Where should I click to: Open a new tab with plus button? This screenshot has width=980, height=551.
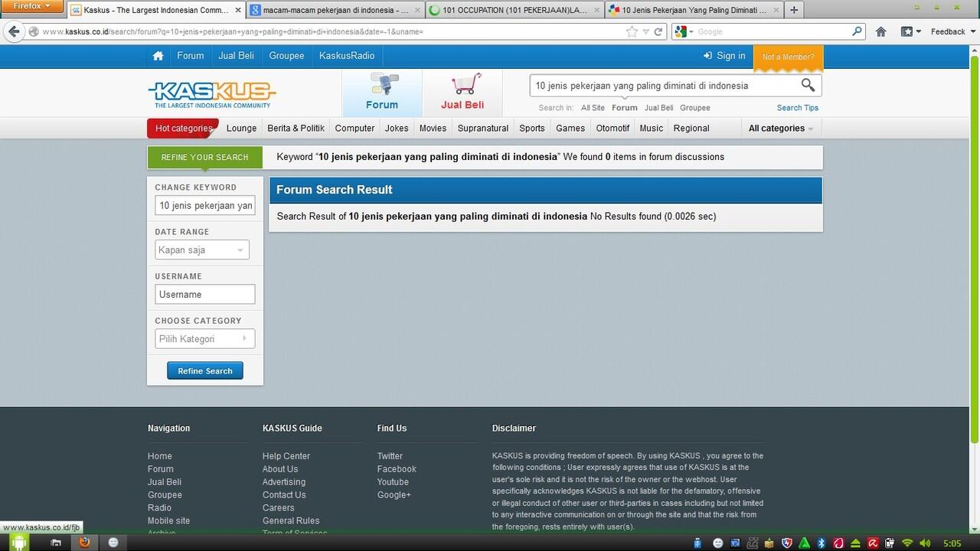794,10
